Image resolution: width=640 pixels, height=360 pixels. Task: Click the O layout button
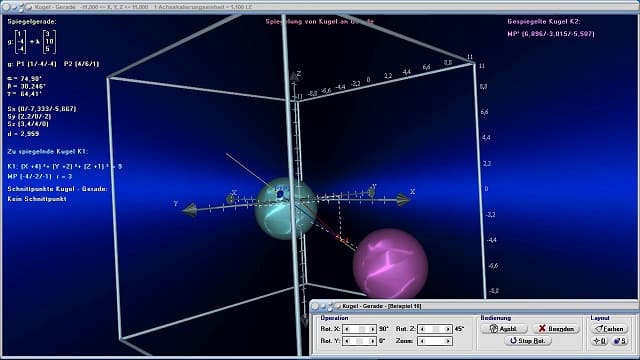(600, 341)
